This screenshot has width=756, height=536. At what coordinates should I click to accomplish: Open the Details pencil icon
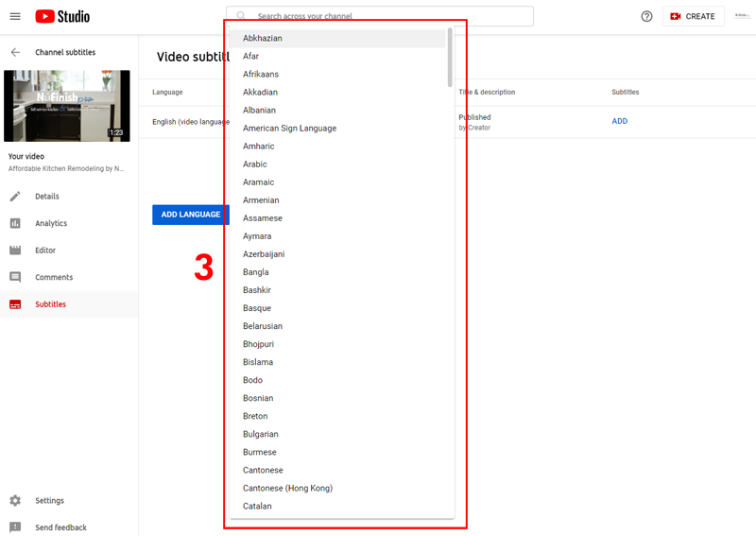(15, 197)
